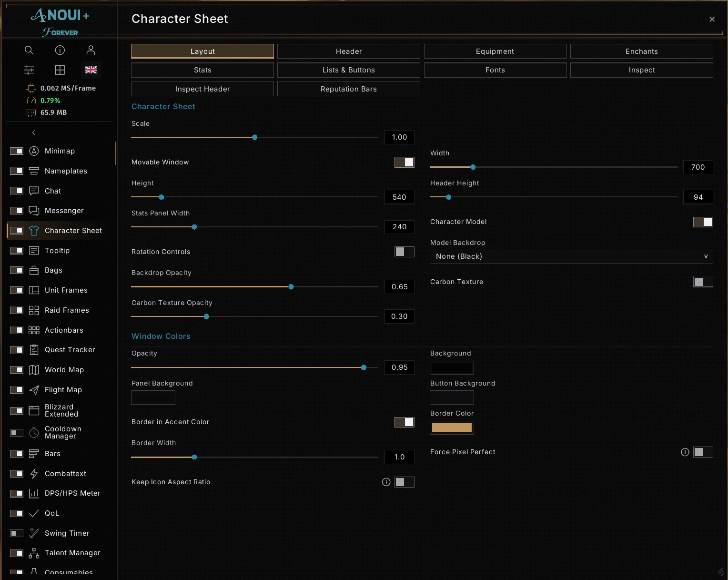Open the Model Backdrop dropdown
The width and height of the screenshot is (728, 580).
tap(571, 256)
